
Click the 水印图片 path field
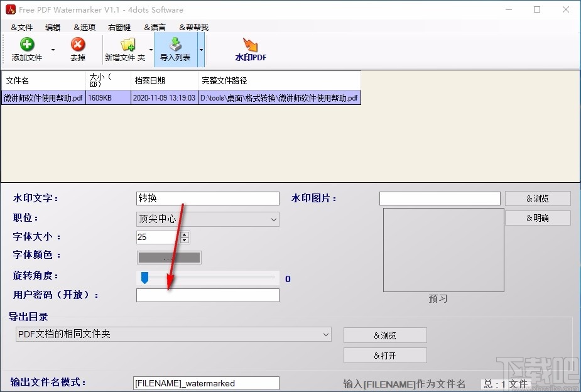click(440, 199)
